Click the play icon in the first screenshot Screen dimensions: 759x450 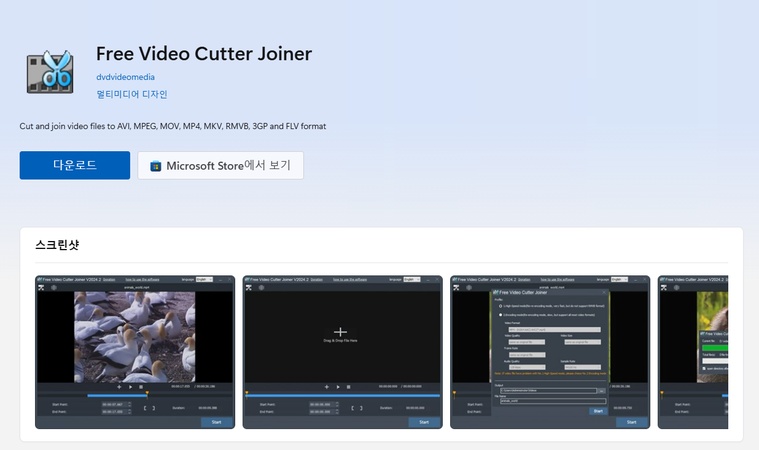coord(130,386)
